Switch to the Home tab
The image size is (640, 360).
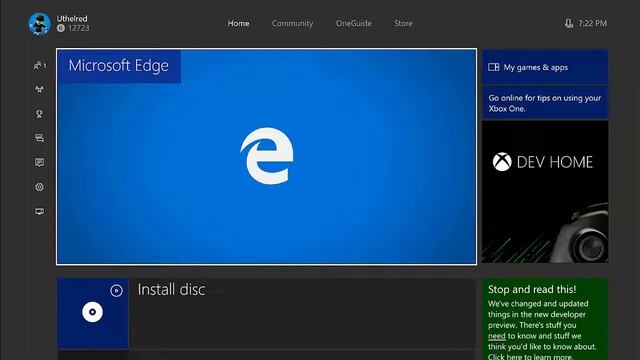click(x=238, y=23)
